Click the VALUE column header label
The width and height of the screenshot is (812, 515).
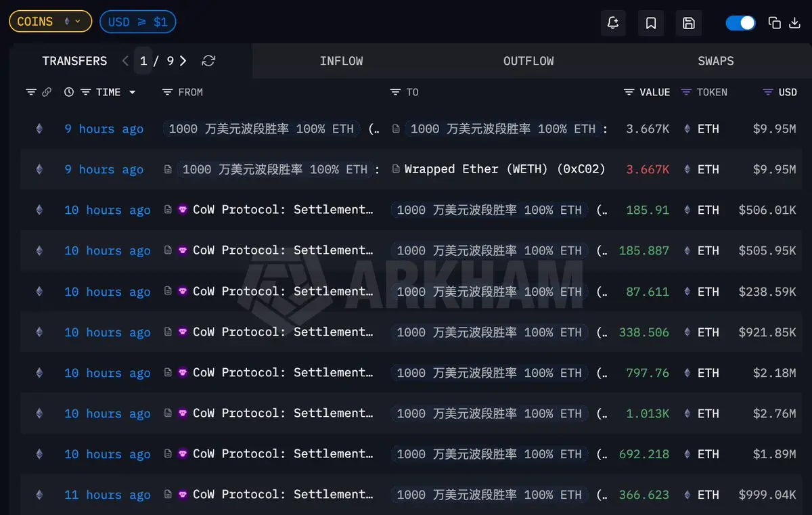click(654, 92)
